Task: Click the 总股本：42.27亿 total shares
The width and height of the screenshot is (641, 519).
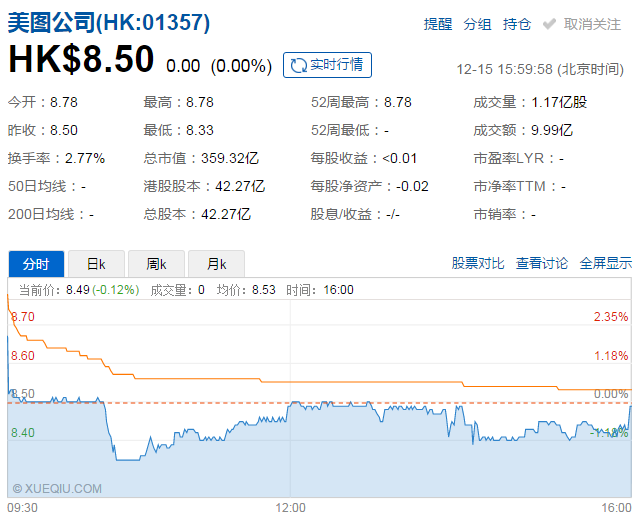Action: [x=197, y=214]
